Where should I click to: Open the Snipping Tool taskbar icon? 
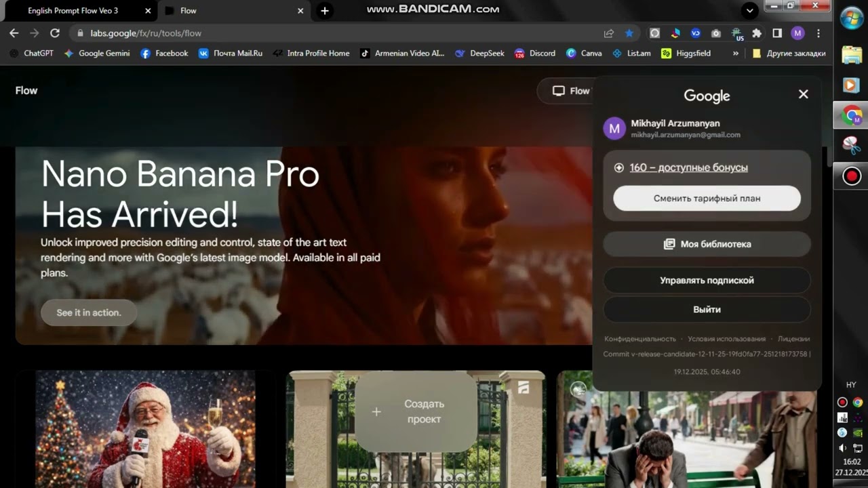[x=851, y=146]
